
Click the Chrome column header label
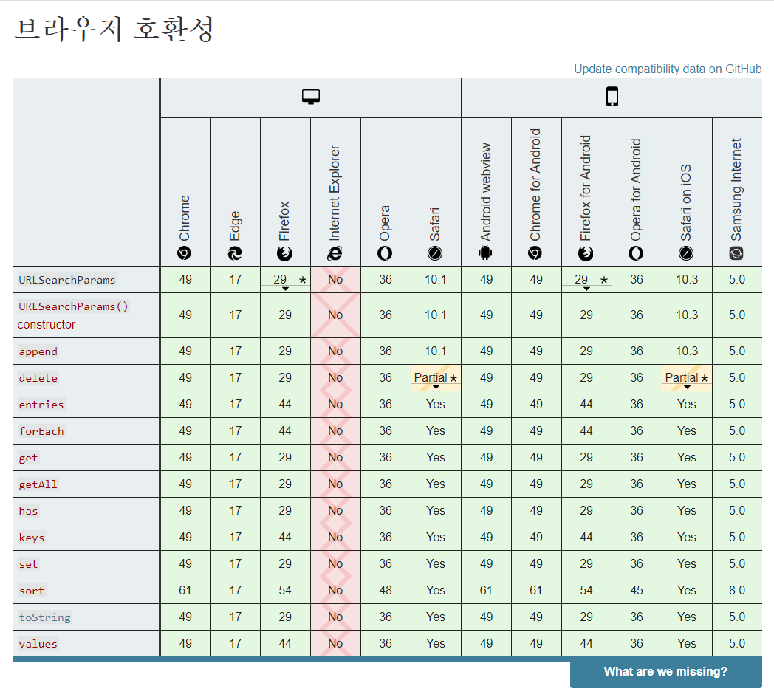point(184,218)
